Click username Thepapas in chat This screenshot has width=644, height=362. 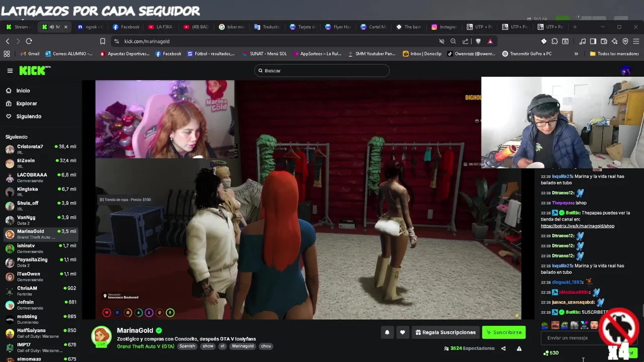coord(563,203)
